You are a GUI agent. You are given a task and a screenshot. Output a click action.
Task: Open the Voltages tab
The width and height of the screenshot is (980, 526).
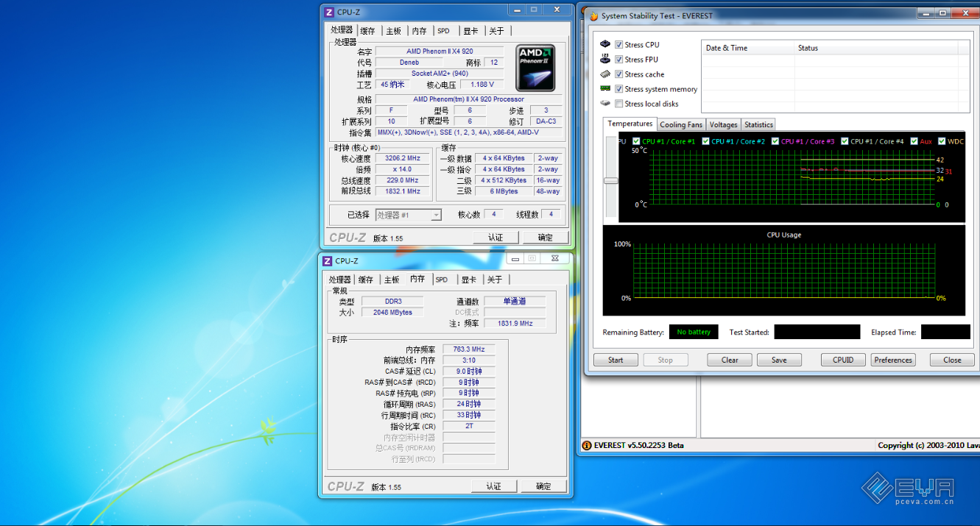[724, 125]
